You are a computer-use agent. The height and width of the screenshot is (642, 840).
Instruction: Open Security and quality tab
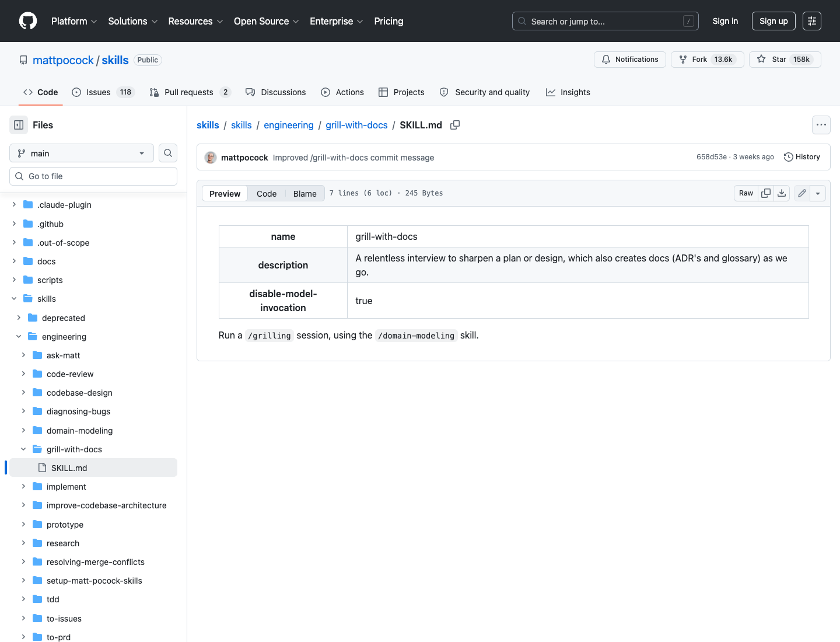pos(485,92)
